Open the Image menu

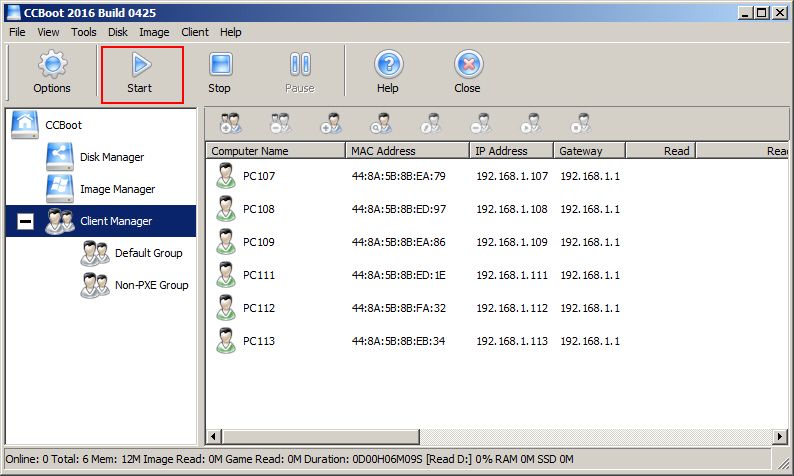(154, 32)
